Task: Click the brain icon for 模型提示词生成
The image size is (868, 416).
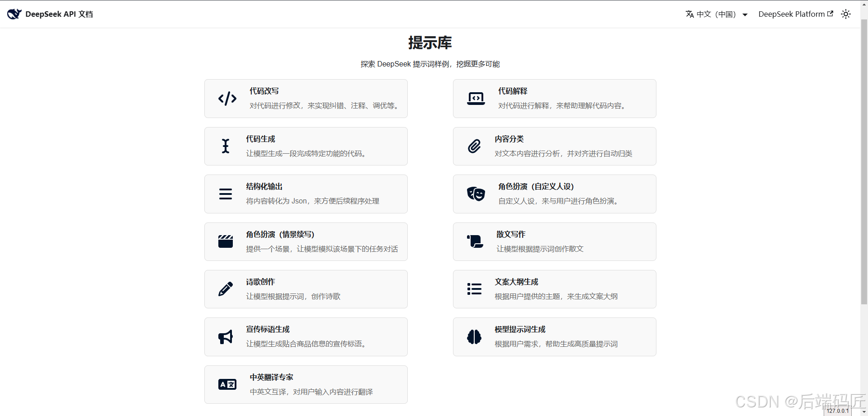Action: [x=474, y=337]
